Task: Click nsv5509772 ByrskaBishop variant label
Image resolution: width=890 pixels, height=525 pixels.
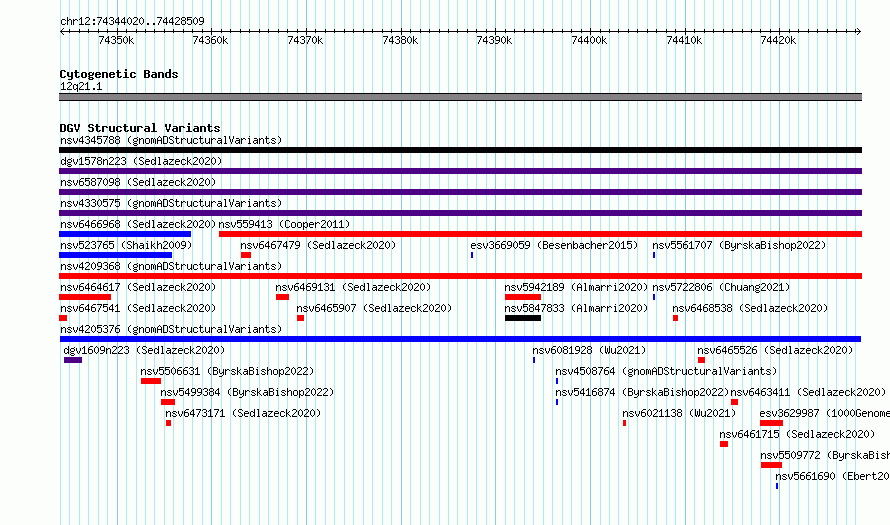Action: click(x=825, y=455)
